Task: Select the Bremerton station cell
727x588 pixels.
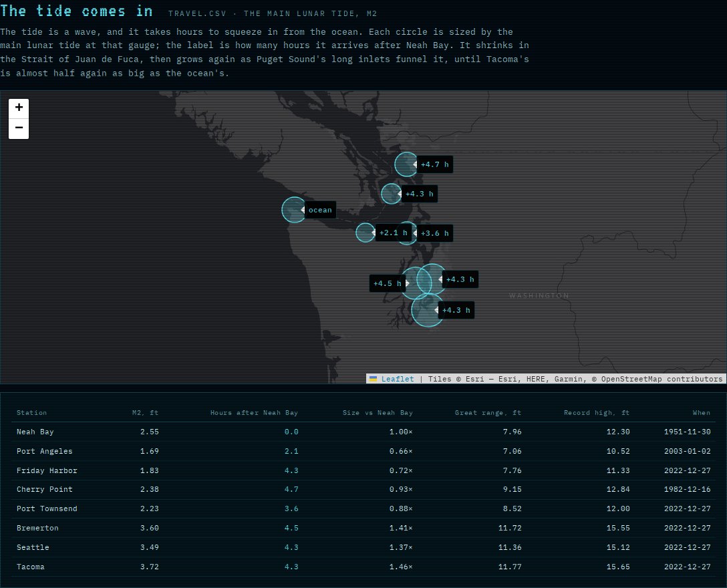Action: click(x=37, y=528)
